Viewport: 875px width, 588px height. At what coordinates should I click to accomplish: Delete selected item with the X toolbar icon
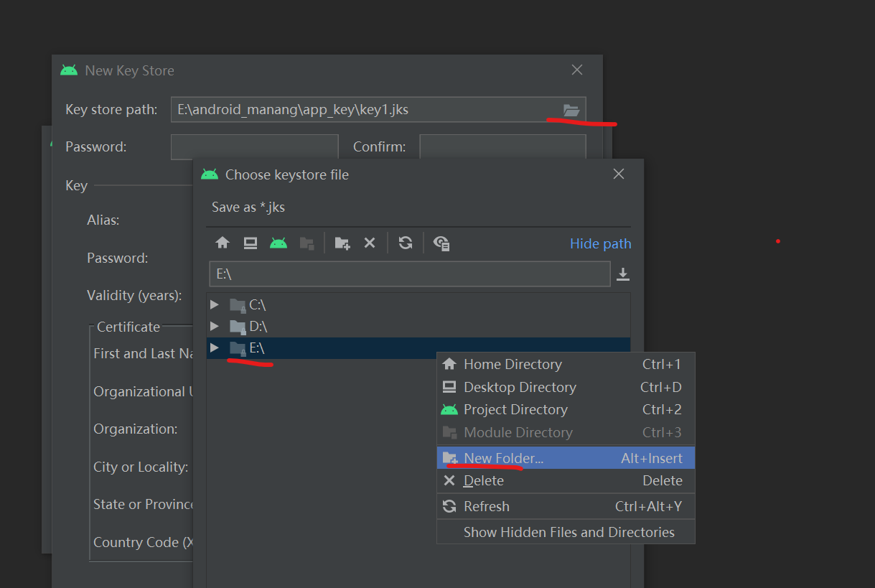(x=370, y=243)
